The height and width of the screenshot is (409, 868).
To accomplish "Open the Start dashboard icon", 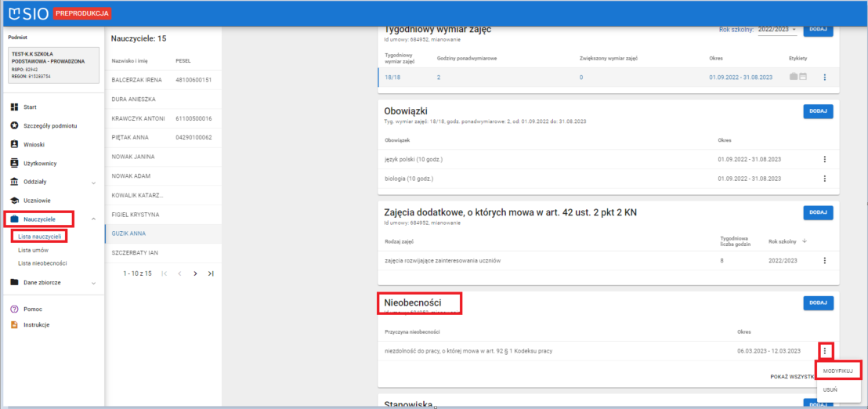I will [14, 107].
